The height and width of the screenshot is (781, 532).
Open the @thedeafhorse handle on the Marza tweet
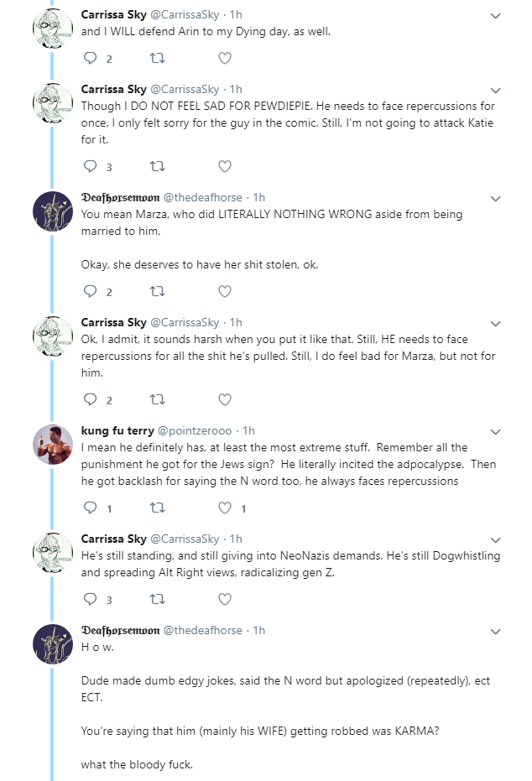(203, 198)
